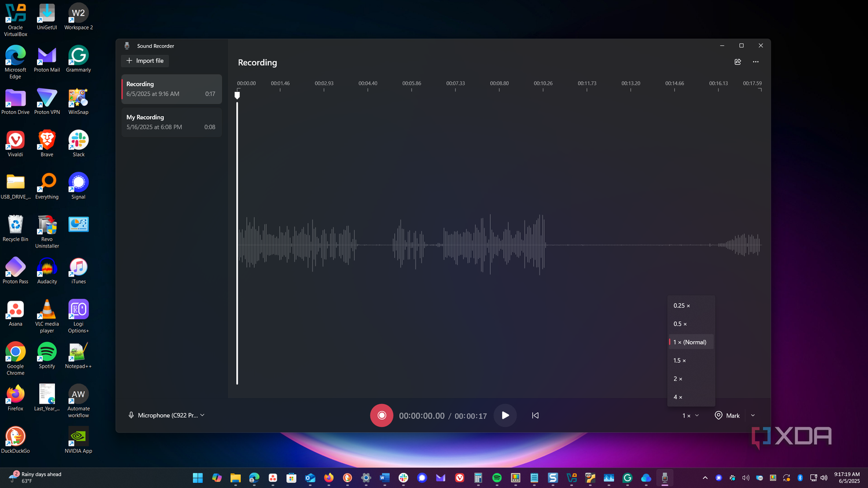
Task: Open Recycle Bin on desktop
Action: pyautogui.click(x=16, y=228)
